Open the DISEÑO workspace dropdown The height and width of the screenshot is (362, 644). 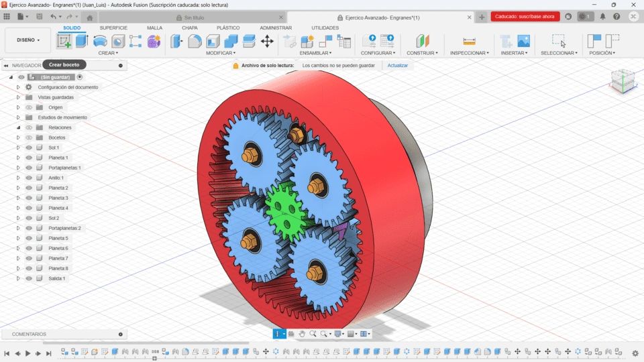point(28,40)
